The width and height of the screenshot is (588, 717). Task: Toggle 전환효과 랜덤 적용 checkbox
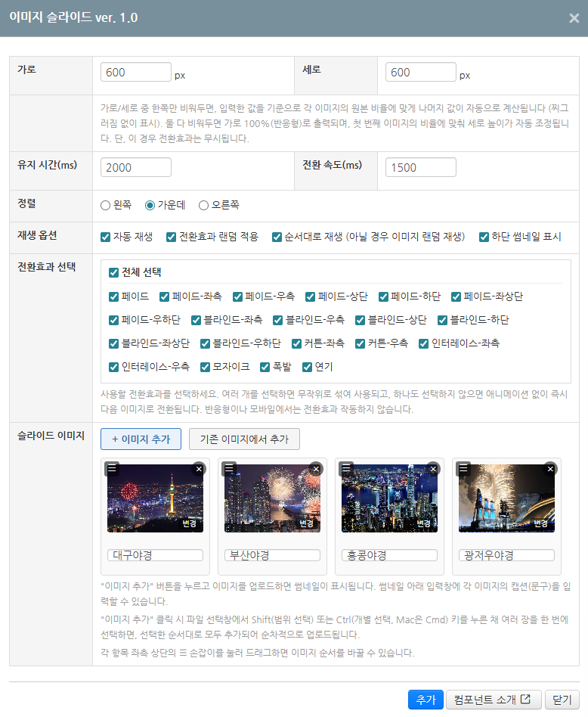point(172,237)
